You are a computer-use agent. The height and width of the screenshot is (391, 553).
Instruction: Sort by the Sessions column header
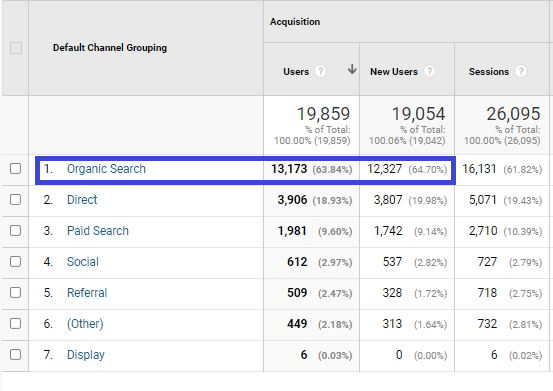click(489, 72)
